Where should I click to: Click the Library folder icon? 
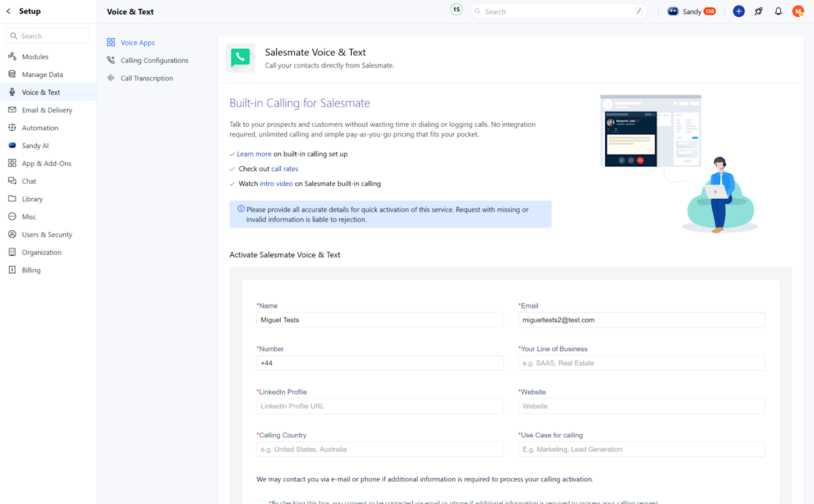pyautogui.click(x=12, y=199)
